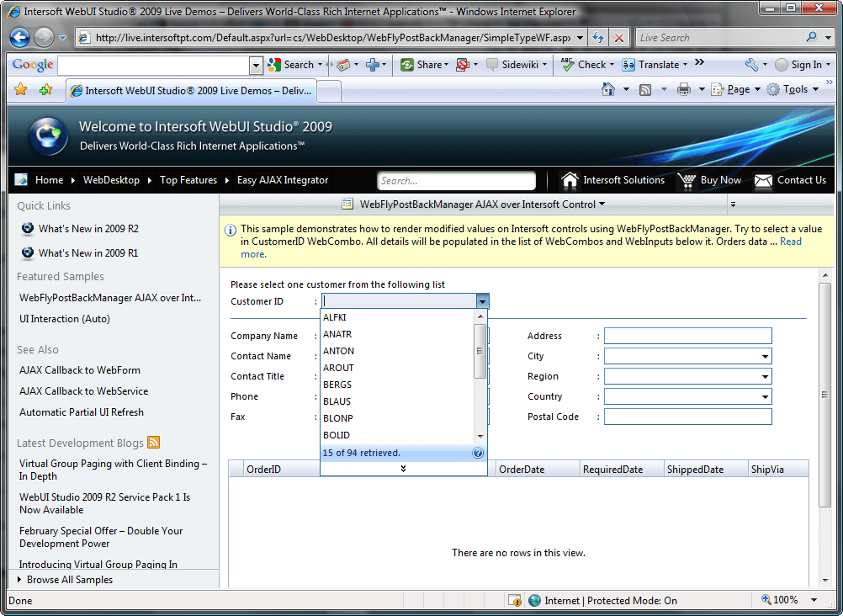Open the Country dropdown
Viewport: 843px width, 616px height.
(x=764, y=396)
